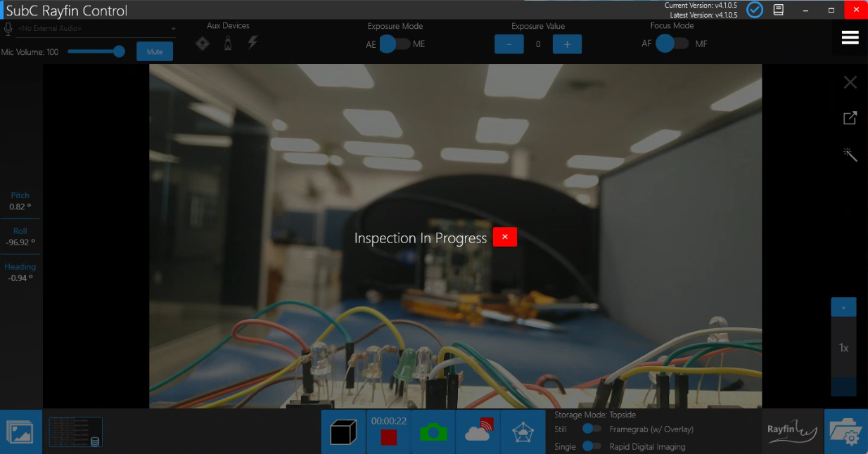Click the cloud streaming icon

pyautogui.click(x=478, y=432)
